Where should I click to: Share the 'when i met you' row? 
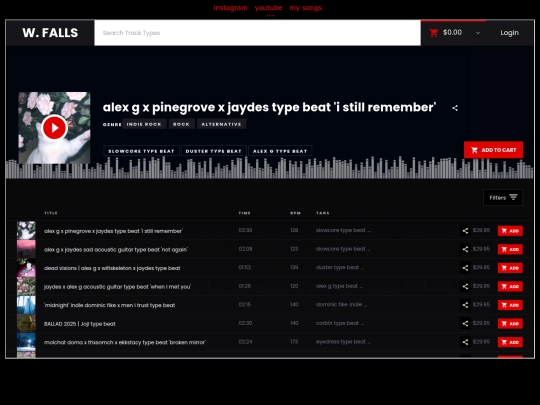[465, 287]
